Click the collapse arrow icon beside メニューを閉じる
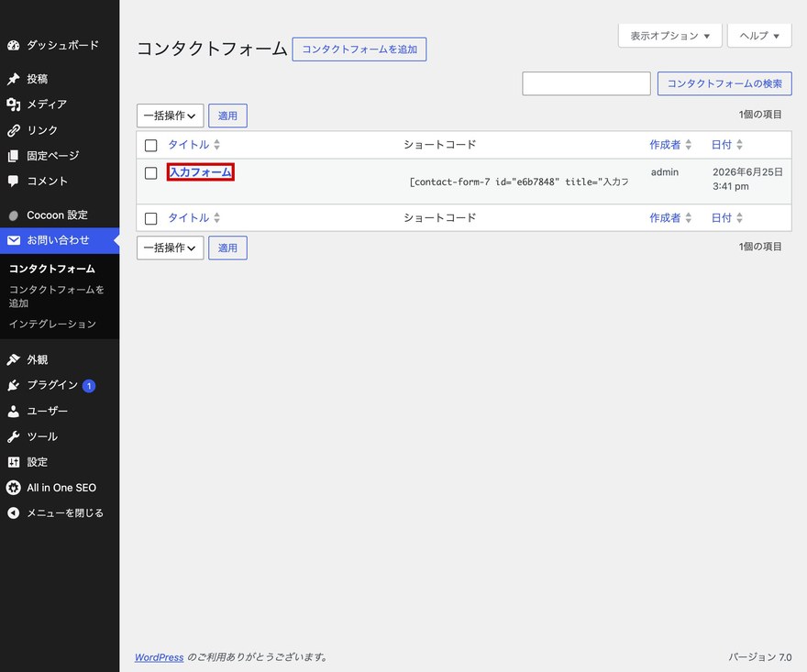The image size is (807, 672). point(14,513)
